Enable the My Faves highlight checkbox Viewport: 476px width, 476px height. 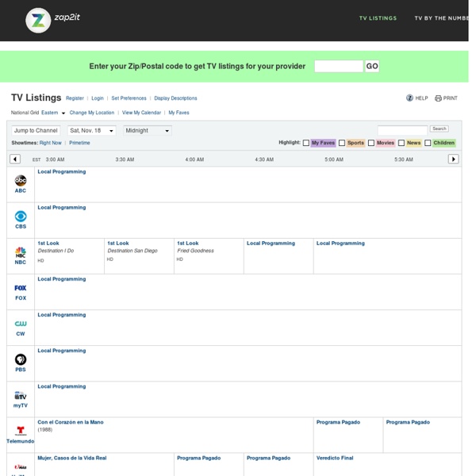point(306,143)
